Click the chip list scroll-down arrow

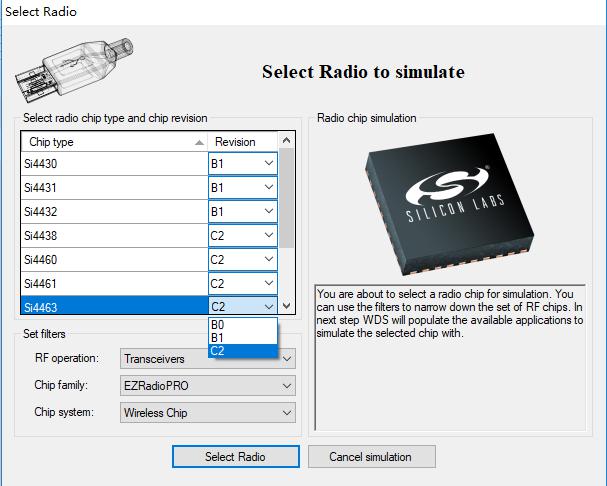(x=286, y=306)
